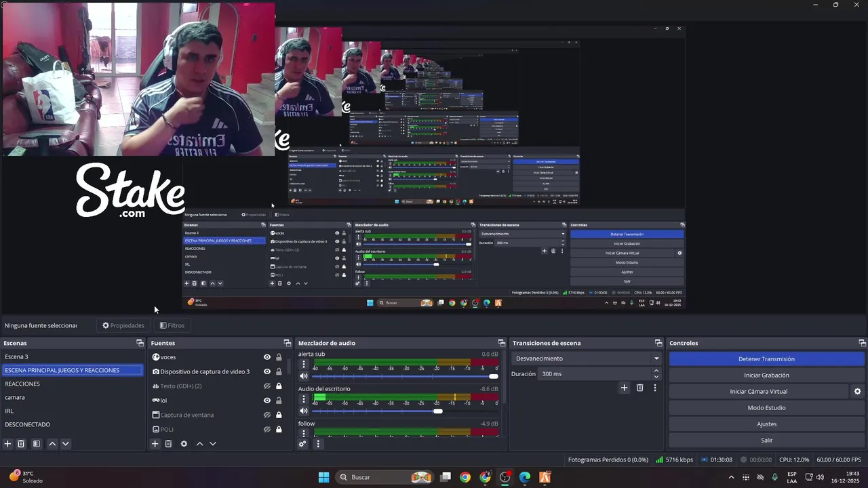The width and height of the screenshot is (868, 488).
Task: Open the advanced audio properties gear in mixer
Action: [x=302, y=444]
